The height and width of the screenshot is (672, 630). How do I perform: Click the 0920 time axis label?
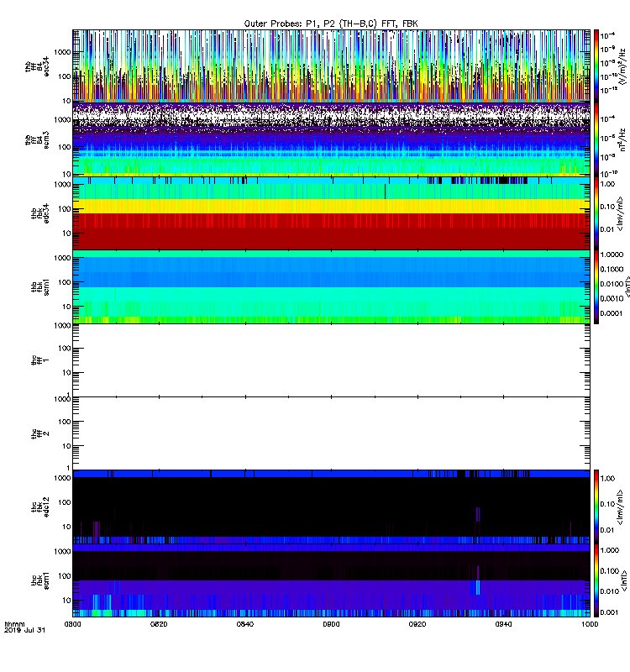417,624
